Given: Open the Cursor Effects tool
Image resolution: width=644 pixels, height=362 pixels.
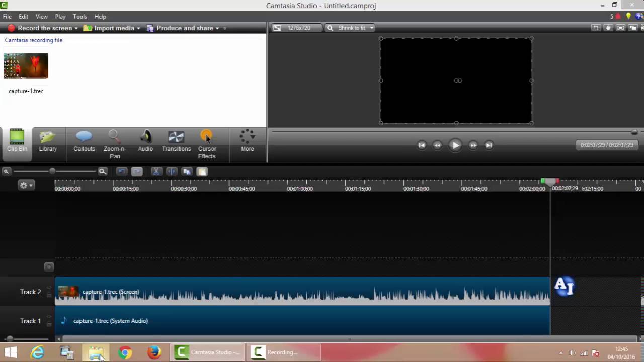Looking at the screenshot, I should [x=207, y=145].
